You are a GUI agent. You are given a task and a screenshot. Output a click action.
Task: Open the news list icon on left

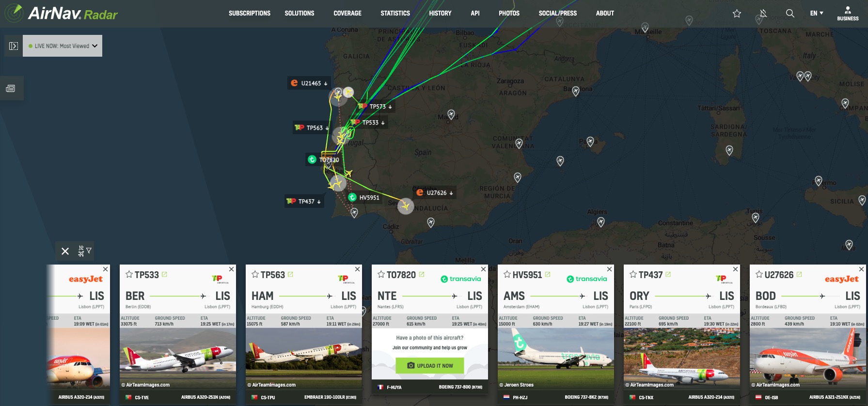(x=11, y=89)
